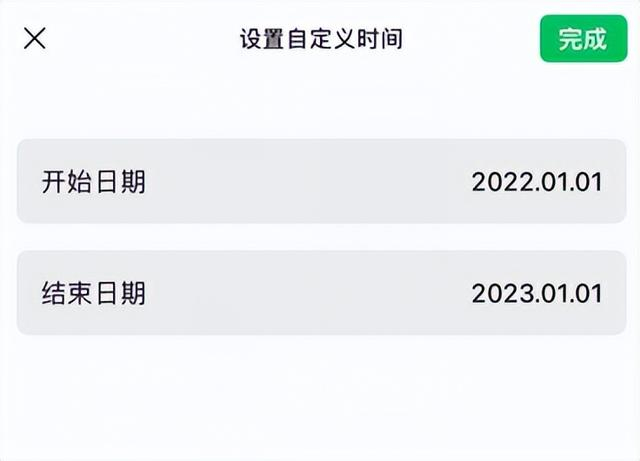Edit the 2023.01.01 end date field
Screen dimensions: 640x461
[537, 293]
